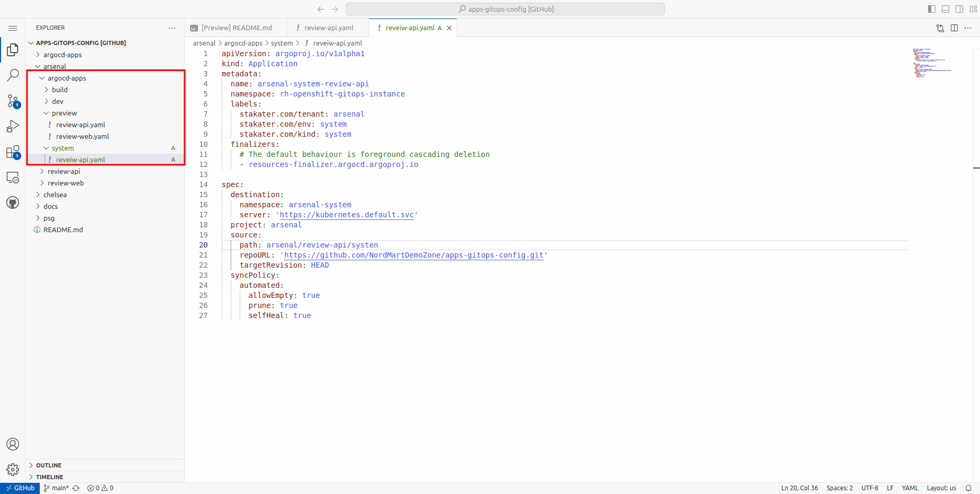Click the kubernetes.default.svc server link
The height and width of the screenshot is (494, 980).
(x=346, y=215)
